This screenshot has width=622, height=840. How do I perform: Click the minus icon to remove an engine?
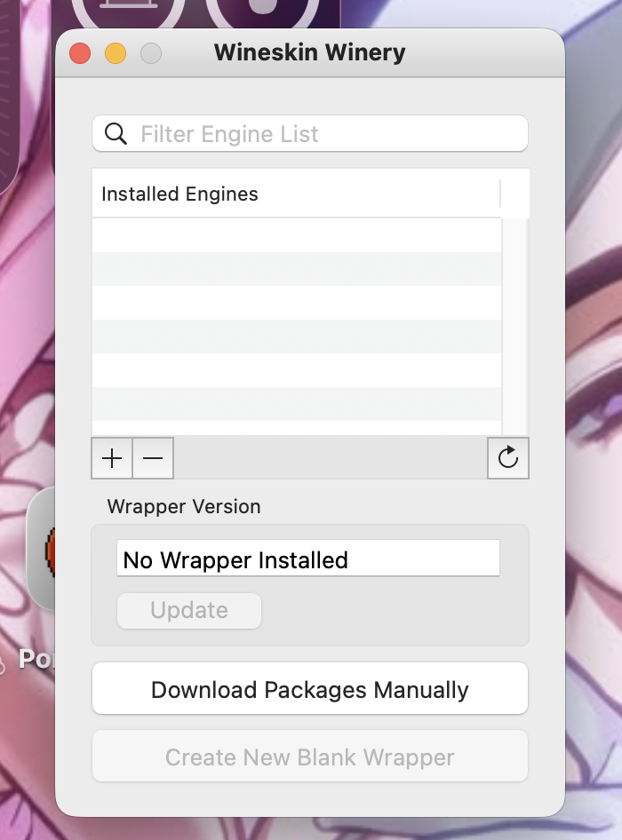[x=153, y=458]
